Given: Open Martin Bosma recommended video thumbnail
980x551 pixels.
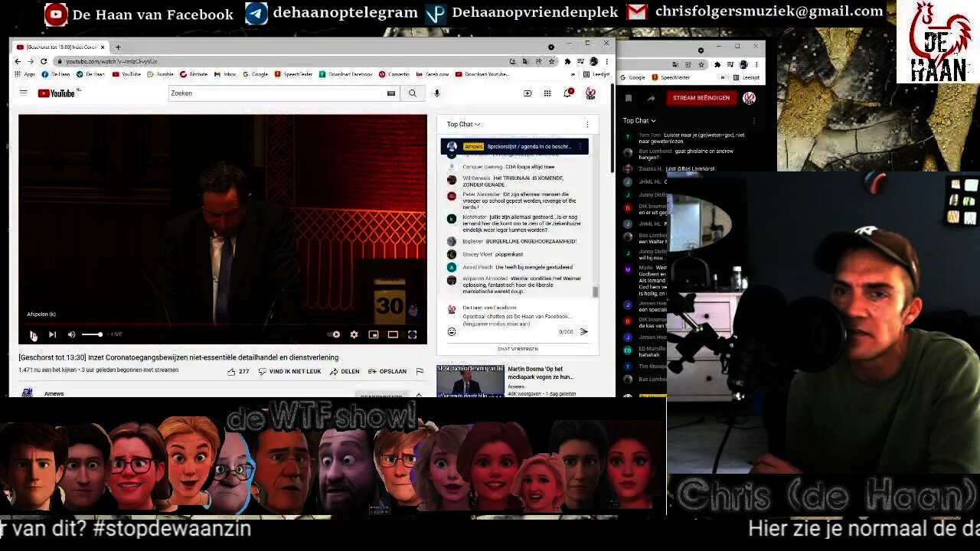Looking at the screenshot, I should click(x=470, y=380).
